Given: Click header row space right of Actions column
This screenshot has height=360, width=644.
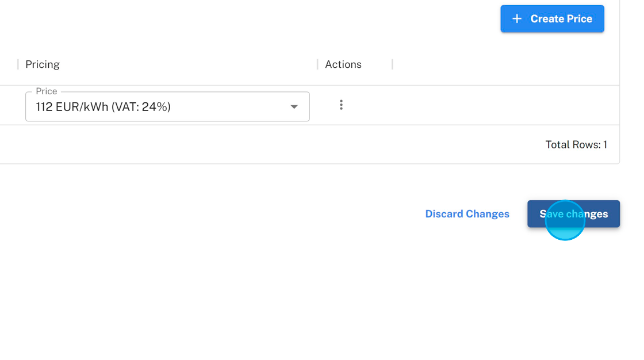Looking at the screenshot, I should (506, 64).
